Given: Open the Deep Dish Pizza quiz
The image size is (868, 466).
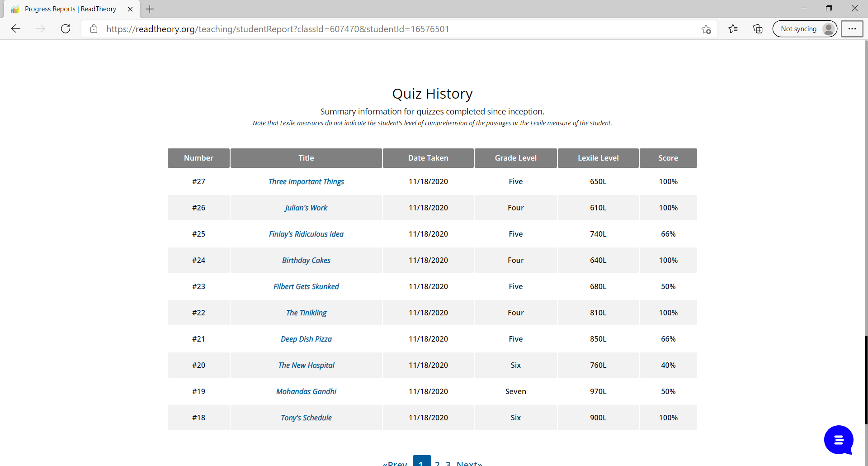Looking at the screenshot, I should [306, 339].
